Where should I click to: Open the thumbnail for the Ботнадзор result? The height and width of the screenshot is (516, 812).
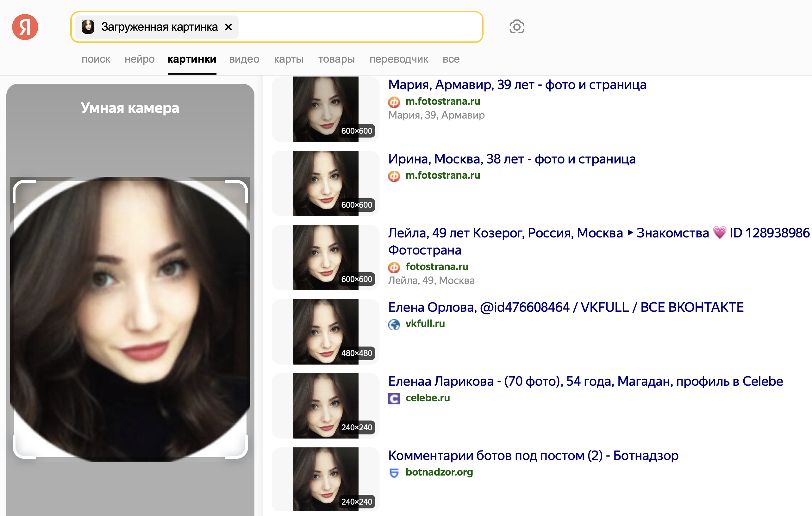[325, 479]
